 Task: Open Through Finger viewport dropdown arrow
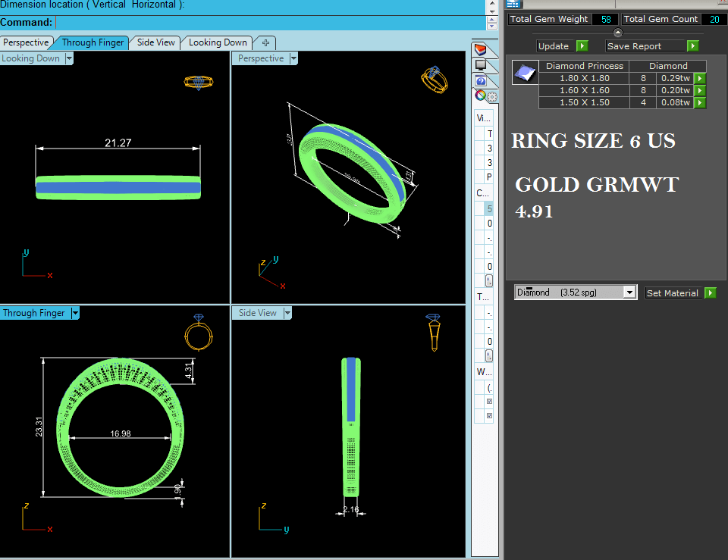[75, 313]
